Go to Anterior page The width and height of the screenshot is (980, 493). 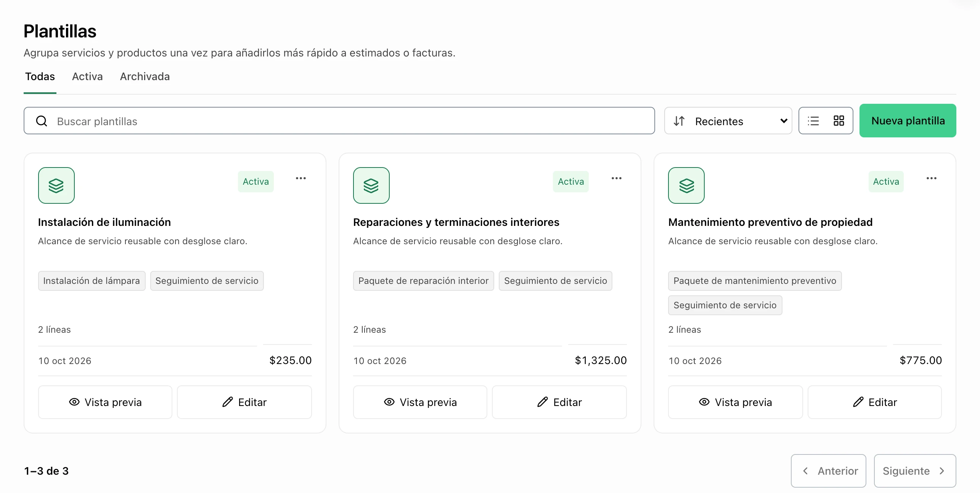829,471
